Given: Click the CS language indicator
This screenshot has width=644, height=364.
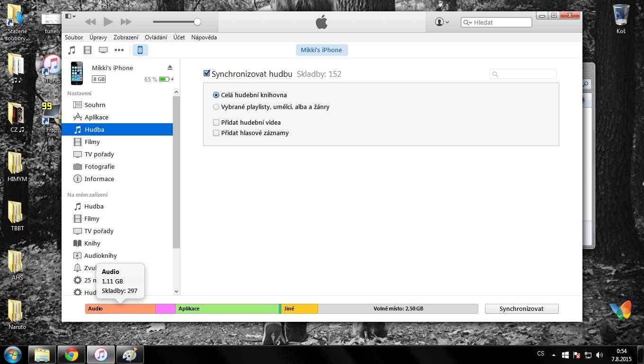Looking at the screenshot, I should [x=541, y=354].
